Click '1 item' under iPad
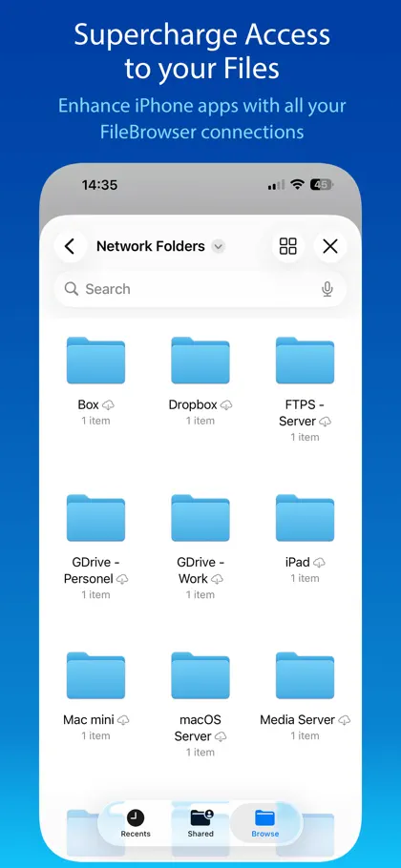The width and height of the screenshot is (401, 868). [x=306, y=578]
